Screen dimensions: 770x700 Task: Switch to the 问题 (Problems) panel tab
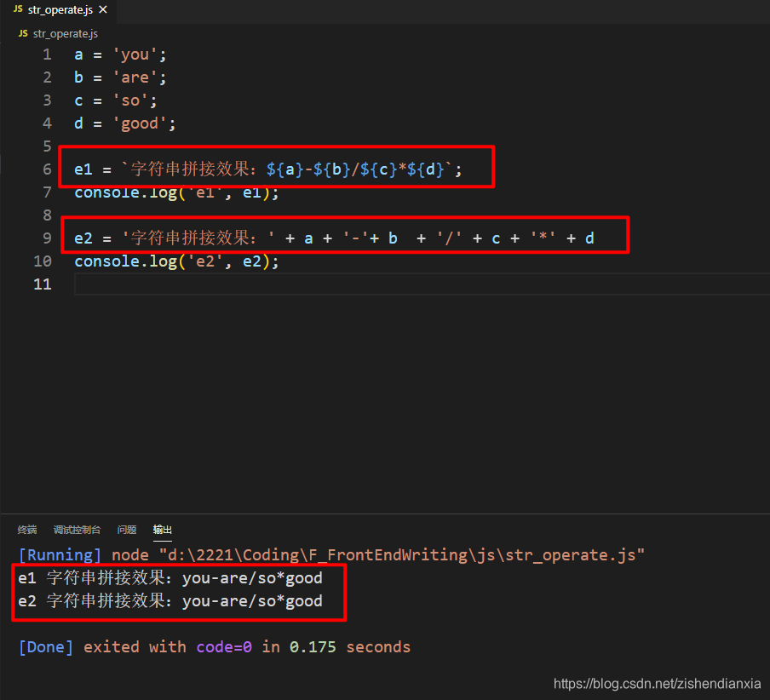coord(126,529)
